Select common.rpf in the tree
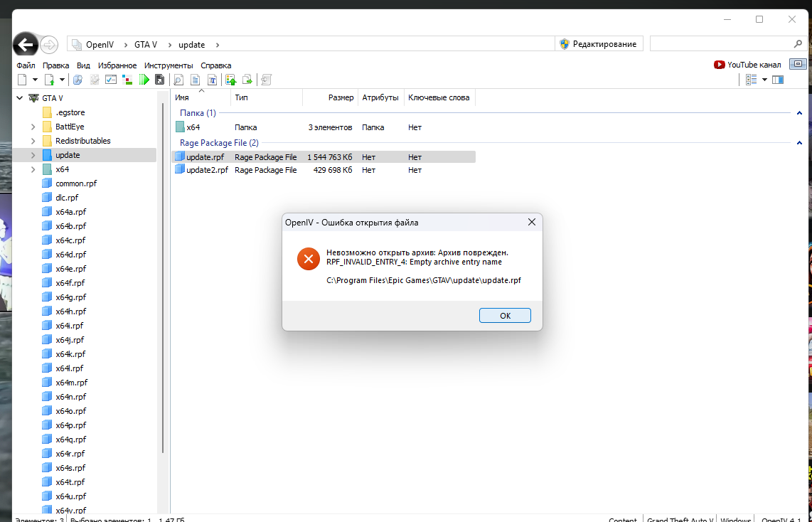Viewport: 812px width, 522px height. 76,183
